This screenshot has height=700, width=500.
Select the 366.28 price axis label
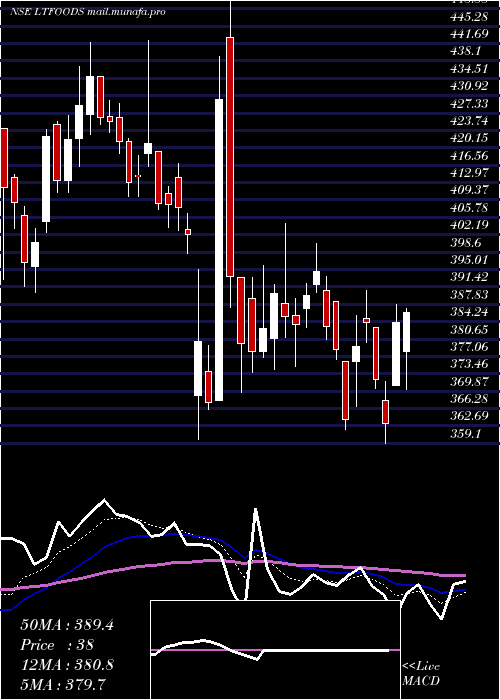tap(469, 398)
